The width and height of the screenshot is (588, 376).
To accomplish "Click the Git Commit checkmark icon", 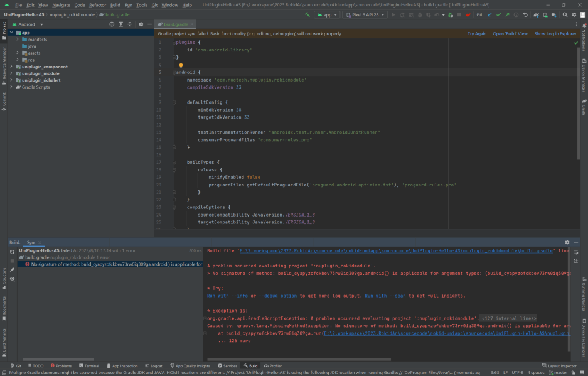I will 498,14.
